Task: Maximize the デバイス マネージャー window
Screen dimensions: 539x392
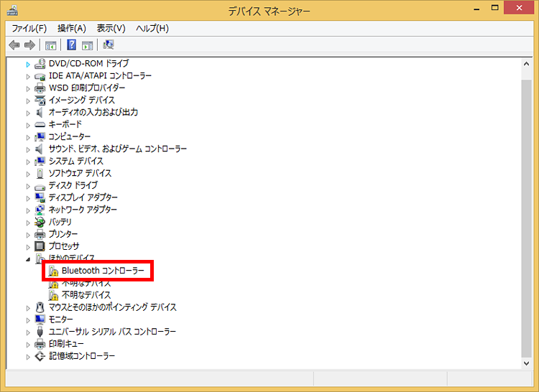Action: [x=494, y=8]
